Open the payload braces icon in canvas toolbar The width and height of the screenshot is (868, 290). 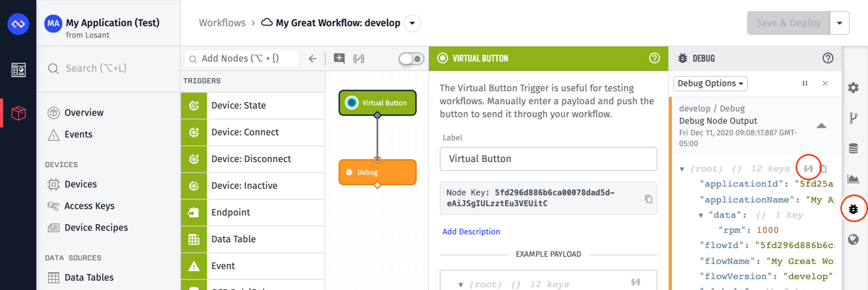(x=359, y=59)
